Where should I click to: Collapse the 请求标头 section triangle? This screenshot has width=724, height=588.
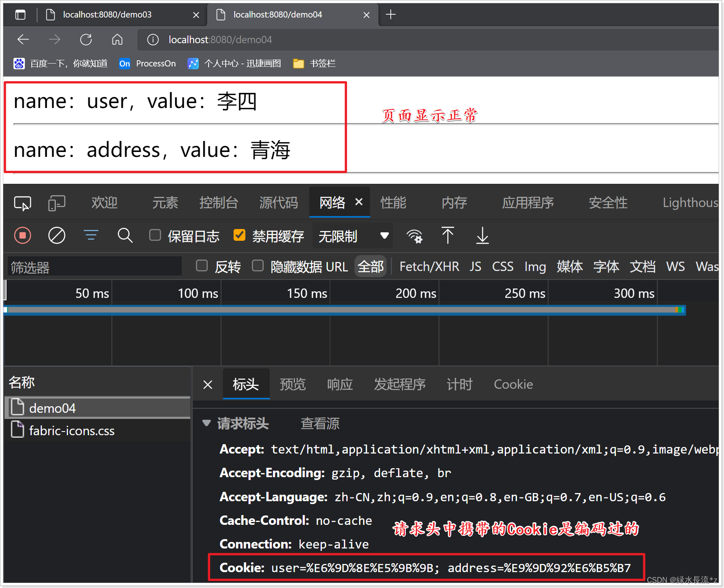click(207, 423)
